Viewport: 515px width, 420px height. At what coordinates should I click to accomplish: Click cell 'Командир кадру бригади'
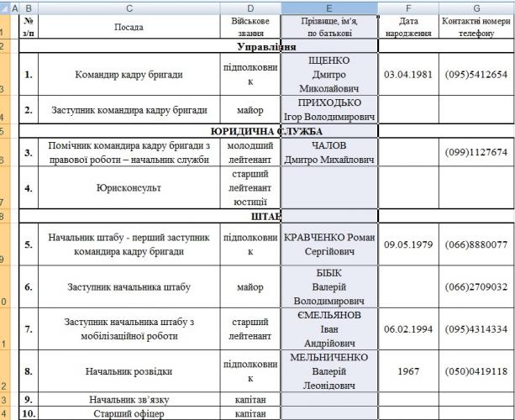(129, 75)
